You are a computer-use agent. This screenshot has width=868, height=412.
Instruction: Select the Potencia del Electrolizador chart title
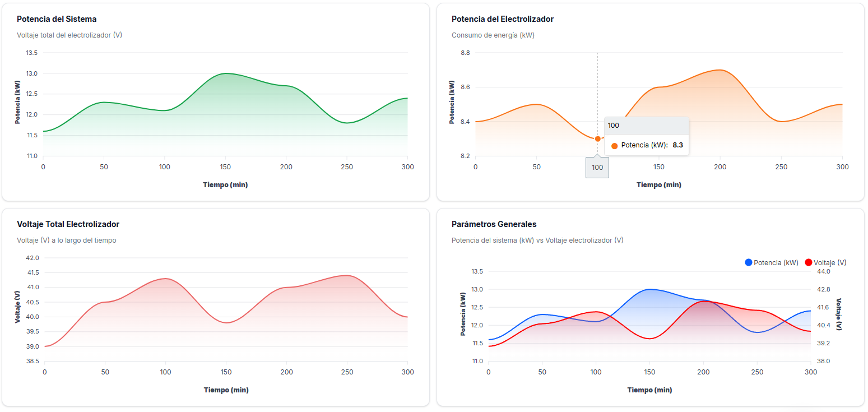[x=502, y=19]
